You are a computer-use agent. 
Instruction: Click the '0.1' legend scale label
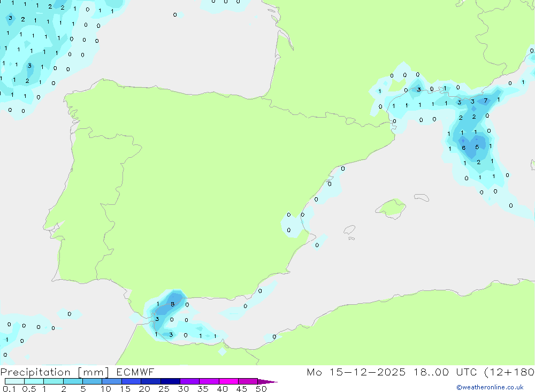(x=9, y=389)
